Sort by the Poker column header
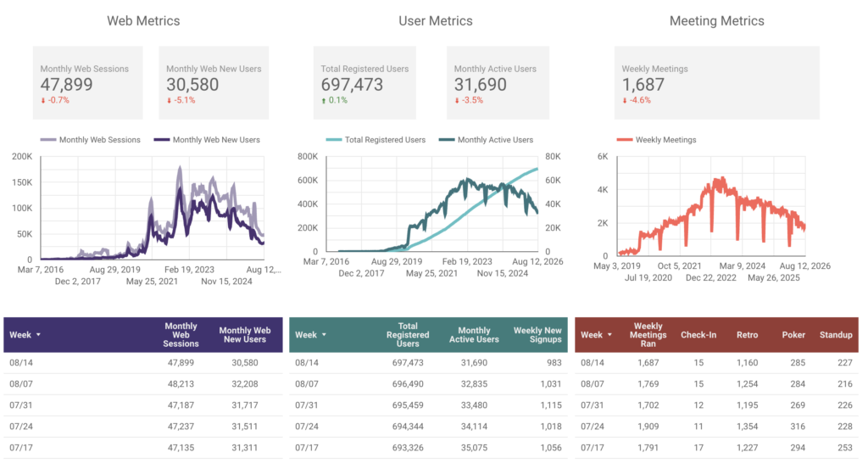The height and width of the screenshot is (469, 868). click(793, 335)
